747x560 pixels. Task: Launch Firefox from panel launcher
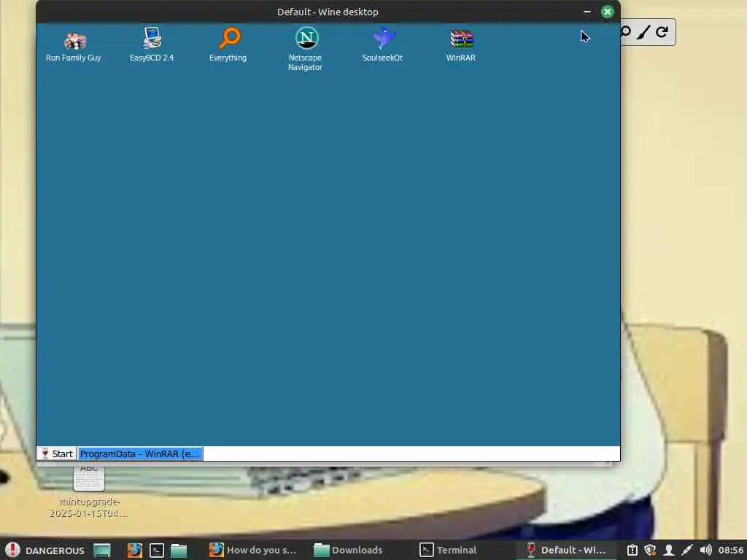(135, 550)
